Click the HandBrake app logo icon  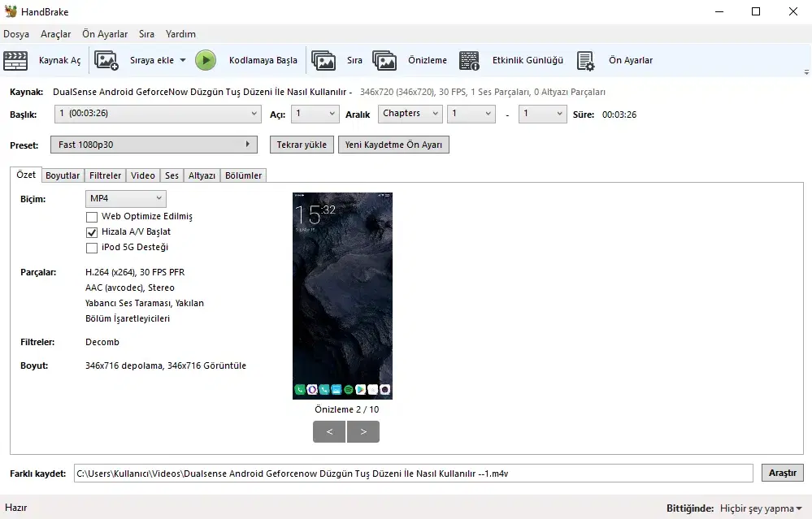pos(11,11)
